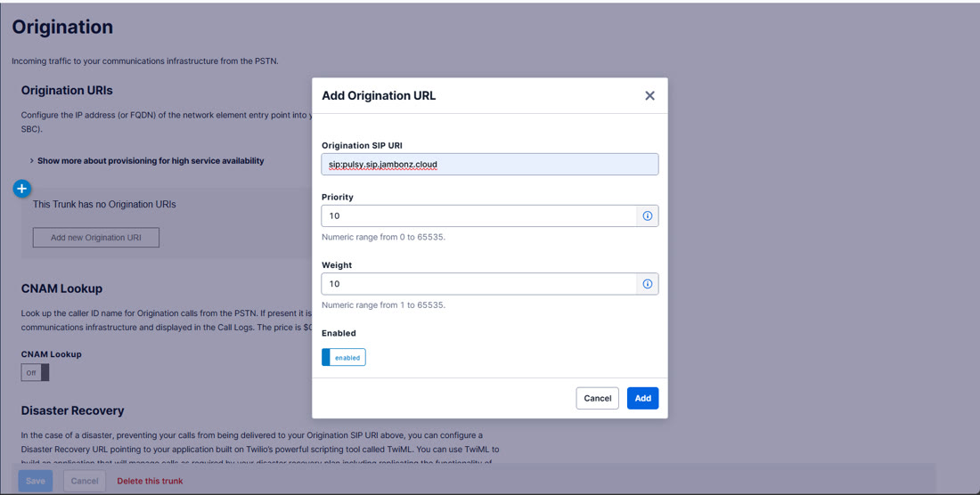Screen dimensions: 980x495
Task: Click the Weight info icon
Action: coord(648,284)
